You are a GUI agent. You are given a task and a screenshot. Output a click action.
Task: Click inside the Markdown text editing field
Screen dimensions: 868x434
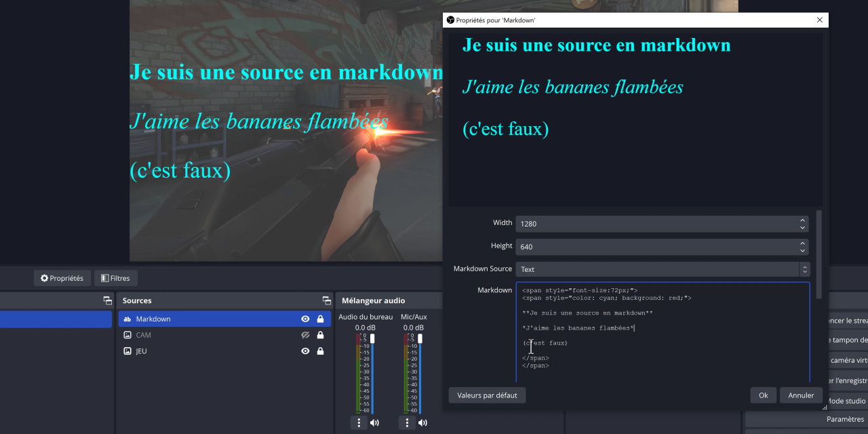(x=644, y=332)
